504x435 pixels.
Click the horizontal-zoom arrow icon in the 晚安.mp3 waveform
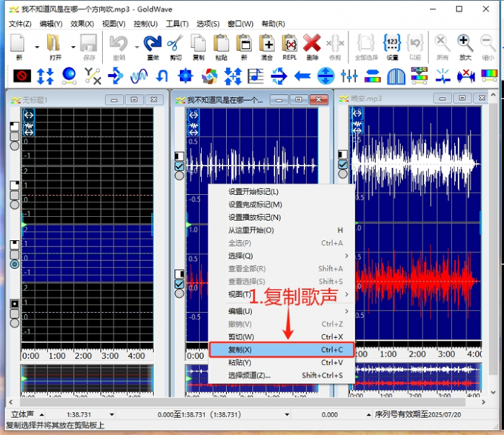click(357, 113)
